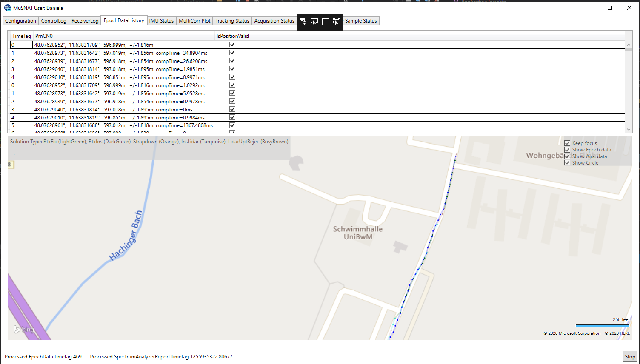Viewport: 640px width, 364px height.
Task: Click the track focused element icon
Action: pos(337,22)
